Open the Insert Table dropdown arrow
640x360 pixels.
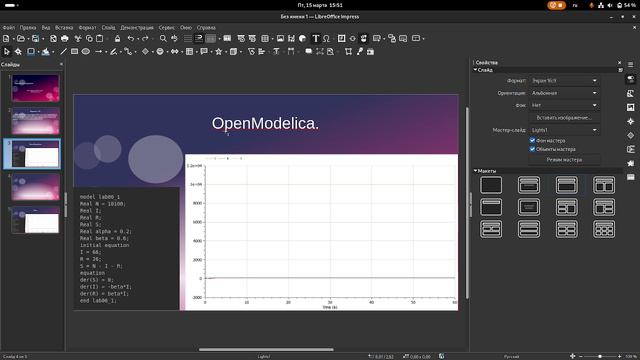click(272, 39)
